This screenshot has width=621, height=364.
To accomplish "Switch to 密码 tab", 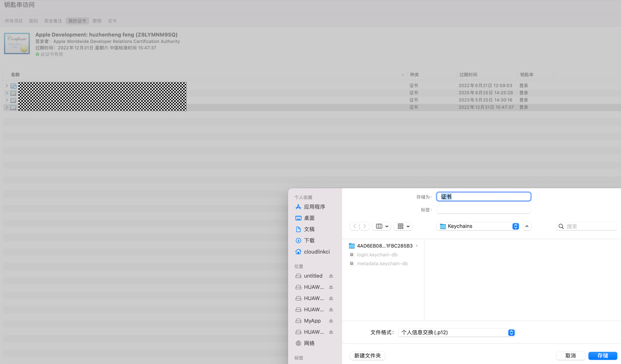I will [34, 21].
